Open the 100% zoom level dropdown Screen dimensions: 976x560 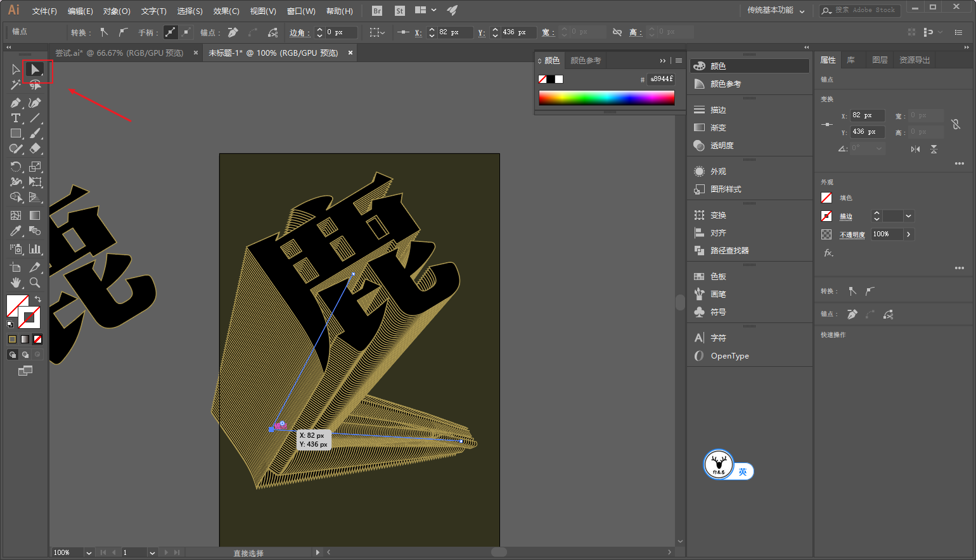click(x=89, y=553)
